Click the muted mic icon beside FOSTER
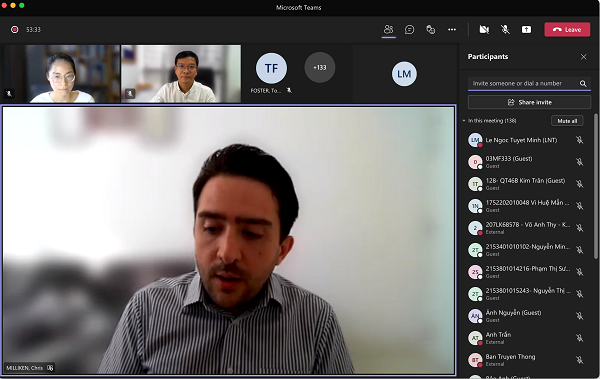This screenshot has height=379, width=600. (289, 90)
